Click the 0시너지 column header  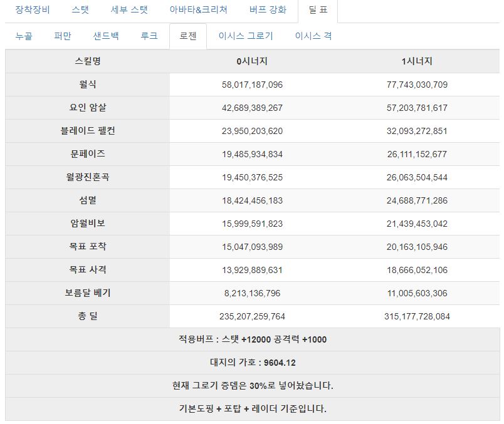point(253,61)
